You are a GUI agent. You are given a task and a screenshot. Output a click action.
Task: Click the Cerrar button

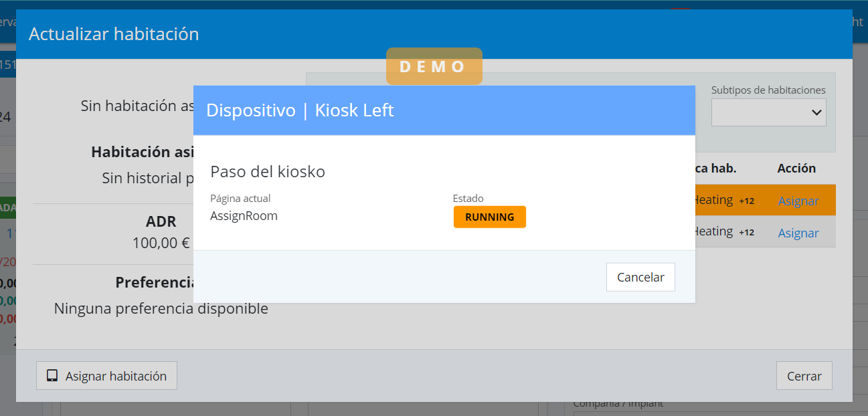(x=804, y=376)
